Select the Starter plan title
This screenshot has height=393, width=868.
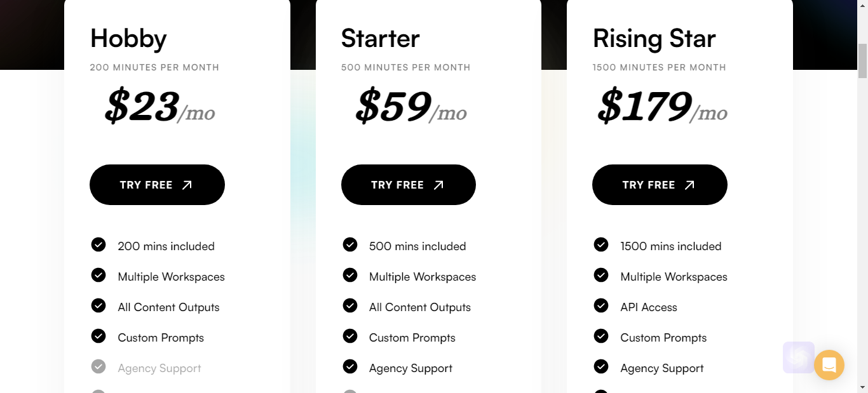[381, 39]
